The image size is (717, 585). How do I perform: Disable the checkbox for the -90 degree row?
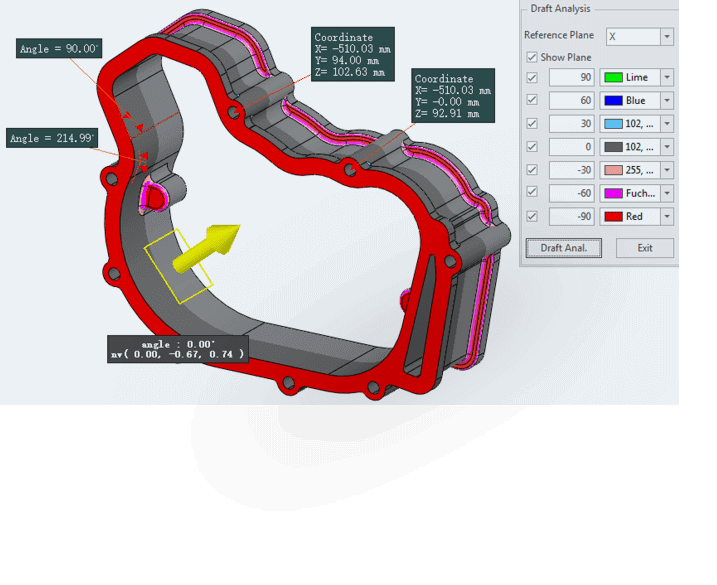[x=532, y=216]
